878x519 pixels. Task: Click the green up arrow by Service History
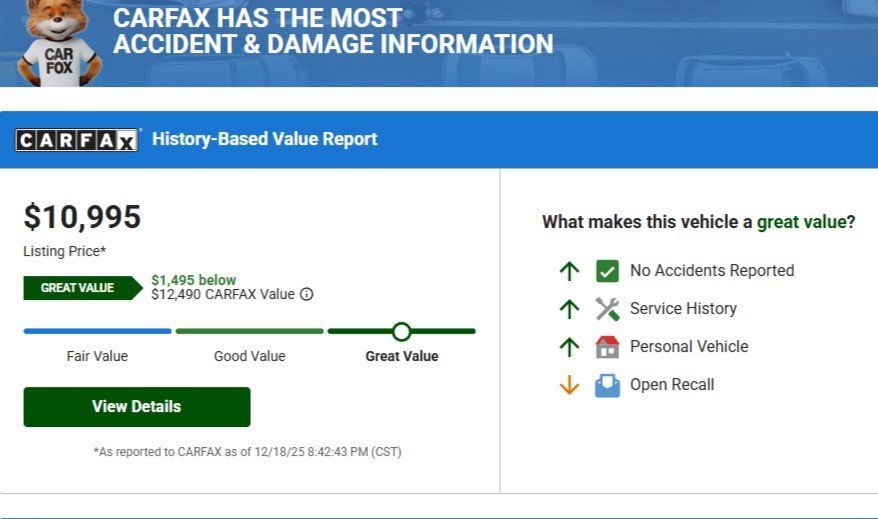pyautogui.click(x=569, y=309)
